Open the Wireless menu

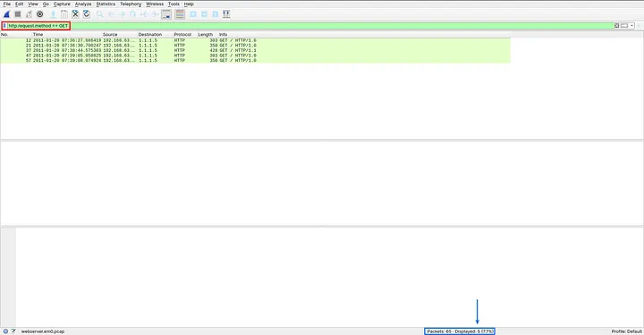(x=155, y=4)
